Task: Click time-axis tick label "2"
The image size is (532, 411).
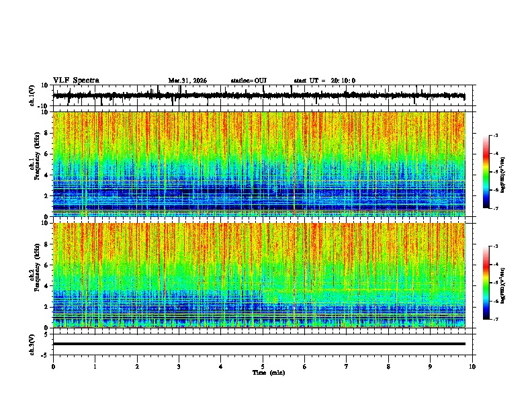Action: (x=137, y=367)
